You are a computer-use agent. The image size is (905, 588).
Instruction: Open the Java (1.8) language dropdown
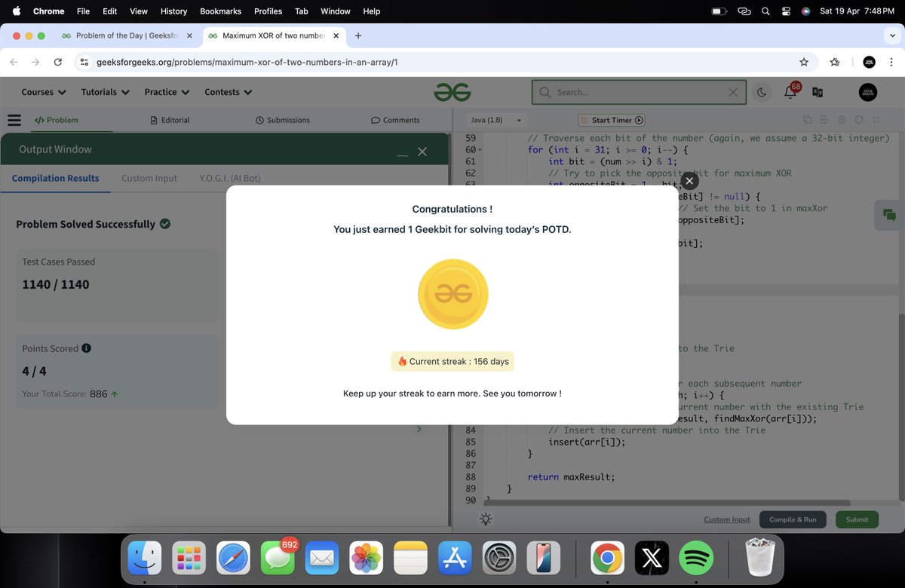(495, 120)
